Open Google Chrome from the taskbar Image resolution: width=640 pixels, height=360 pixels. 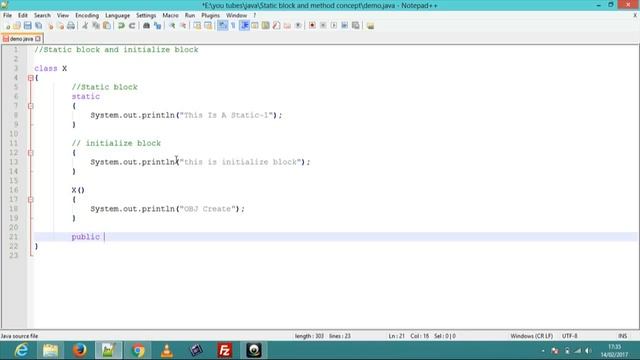coord(138,350)
